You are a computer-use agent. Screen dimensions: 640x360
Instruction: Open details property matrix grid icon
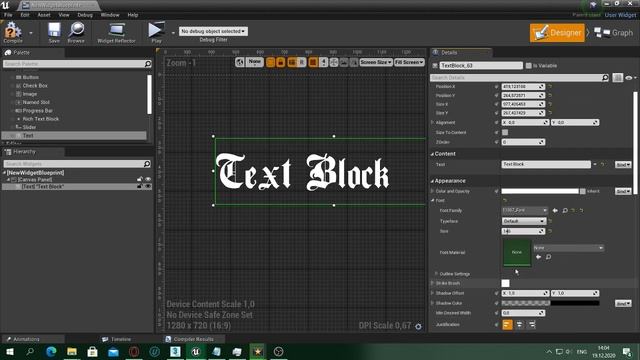pyautogui.click(x=617, y=78)
